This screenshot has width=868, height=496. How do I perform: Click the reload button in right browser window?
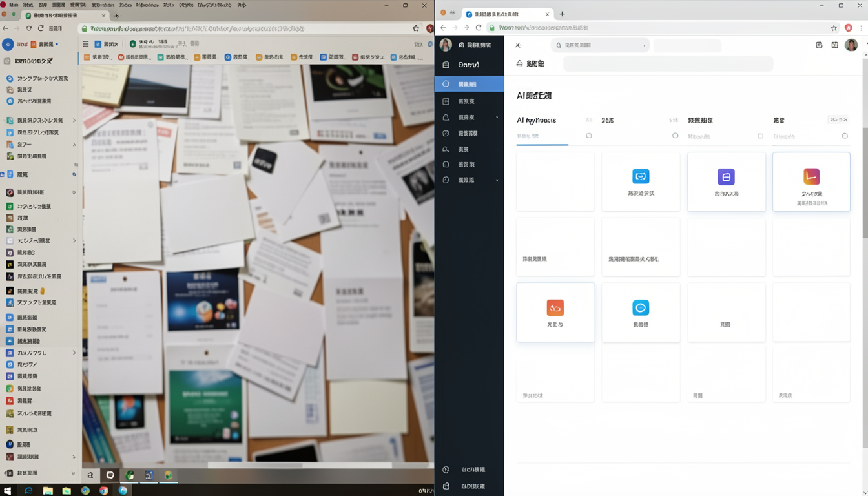click(x=479, y=28)
